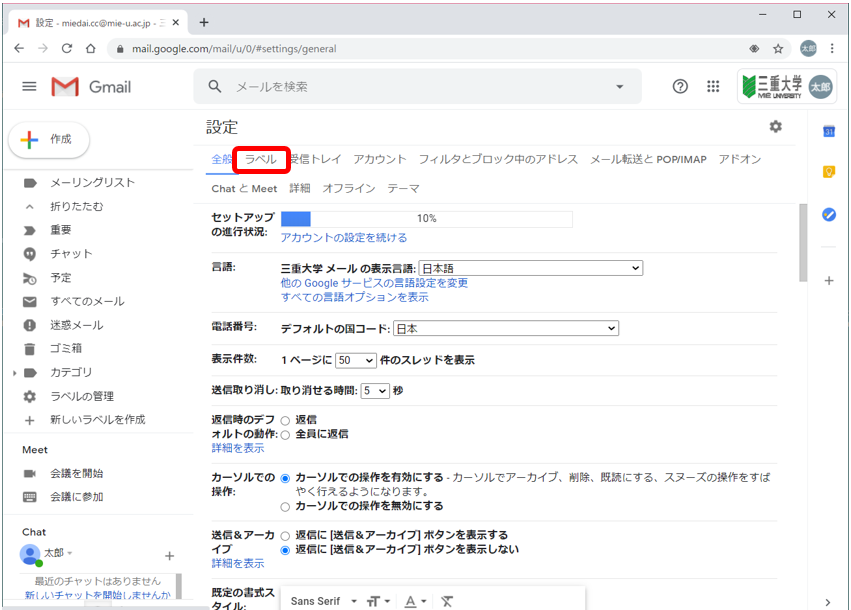Click the メールを検索 search field
851x610 pixels.
(x=418, y=86)
